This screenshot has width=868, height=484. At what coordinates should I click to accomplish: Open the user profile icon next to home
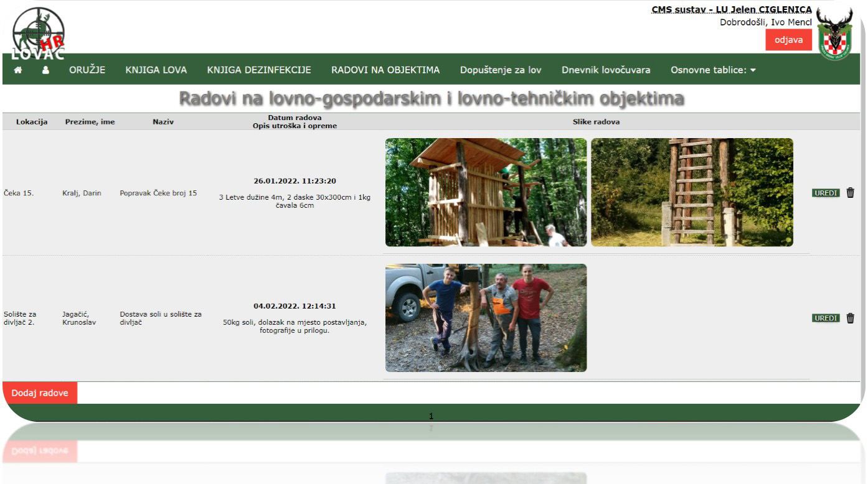44,70
